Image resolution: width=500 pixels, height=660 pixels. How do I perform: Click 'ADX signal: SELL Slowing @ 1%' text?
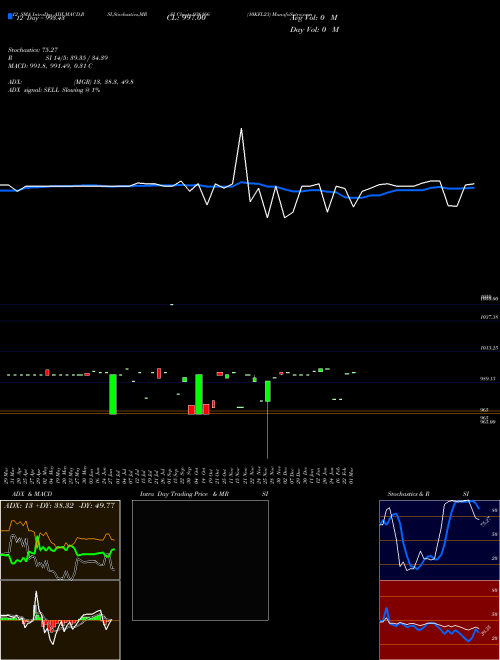[x=54, y=90]
